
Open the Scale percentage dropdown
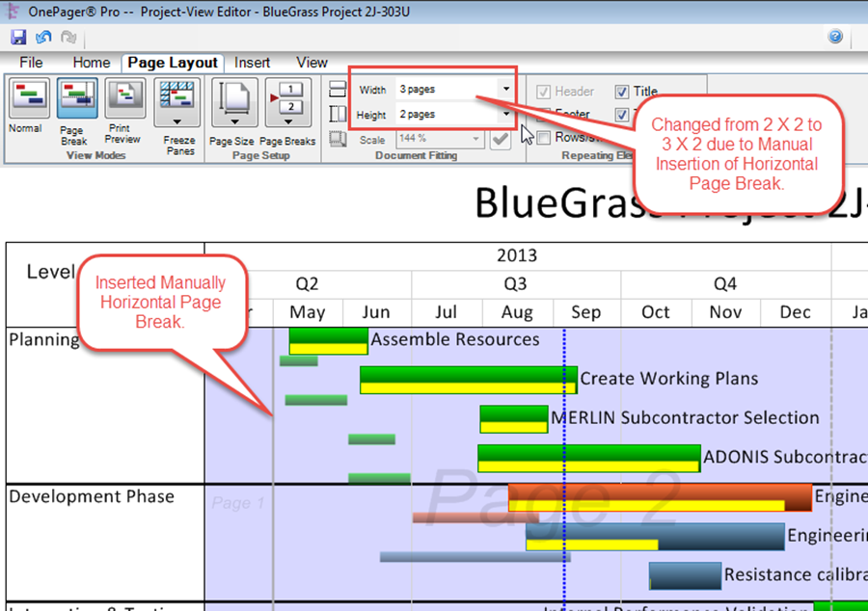click(476, 140)
